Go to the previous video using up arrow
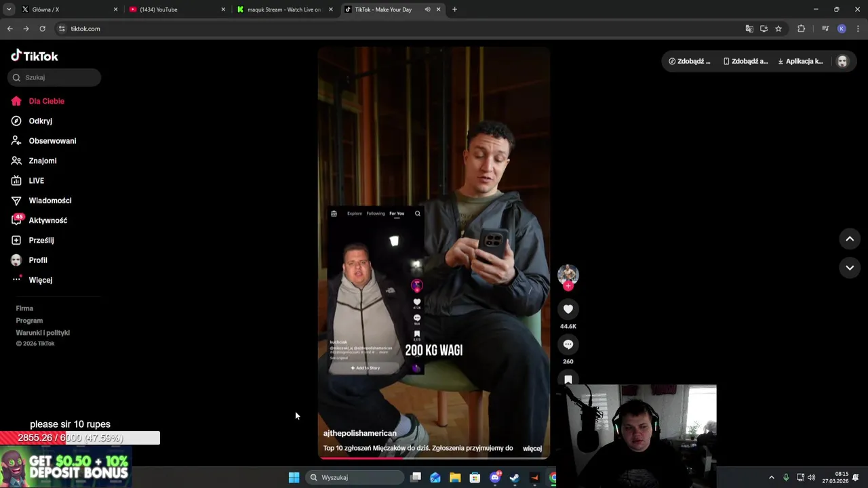Image resolution: width=868 pixels, height=488 pixels. click(x=850, y=239)
